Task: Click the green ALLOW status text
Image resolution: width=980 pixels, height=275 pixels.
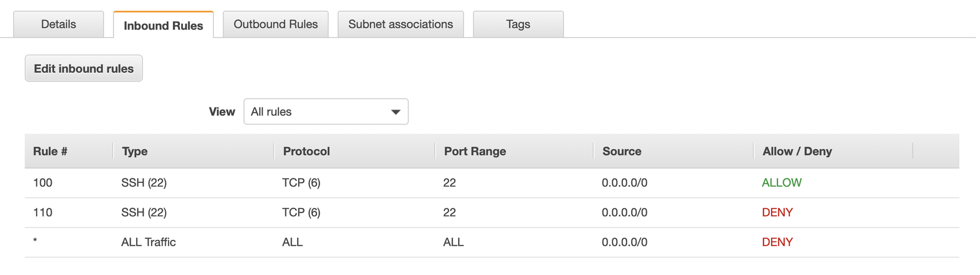Action: [x=782, y=183]
